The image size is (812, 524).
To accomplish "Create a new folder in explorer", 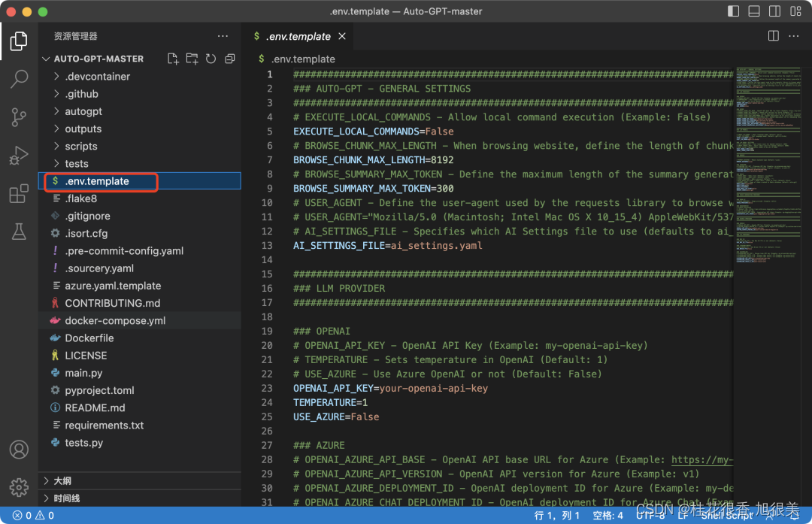I will click(192, 59).
